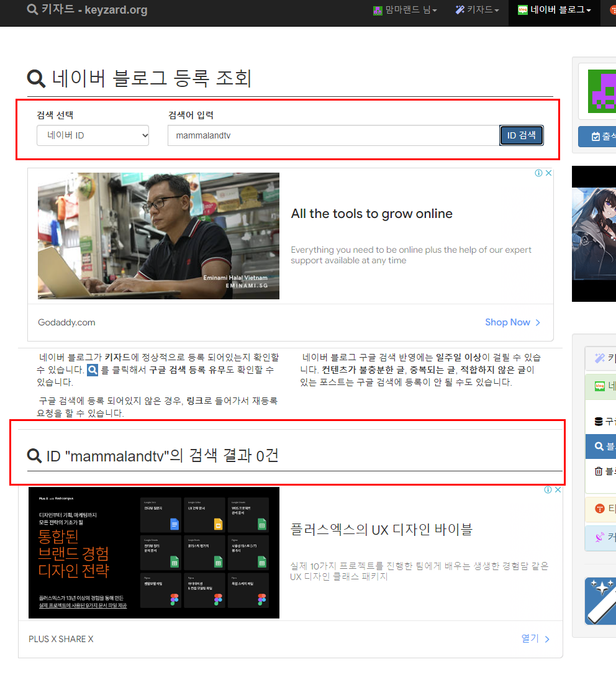The width and height of the screenshot is (616, 680).
Task: Focus the 검색어 입력 text field
Action: (x=333, y=135)
